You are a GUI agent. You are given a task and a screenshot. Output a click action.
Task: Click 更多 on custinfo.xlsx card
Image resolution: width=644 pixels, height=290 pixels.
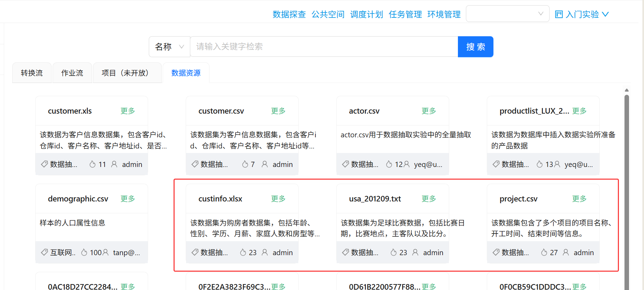click(278, 199)
